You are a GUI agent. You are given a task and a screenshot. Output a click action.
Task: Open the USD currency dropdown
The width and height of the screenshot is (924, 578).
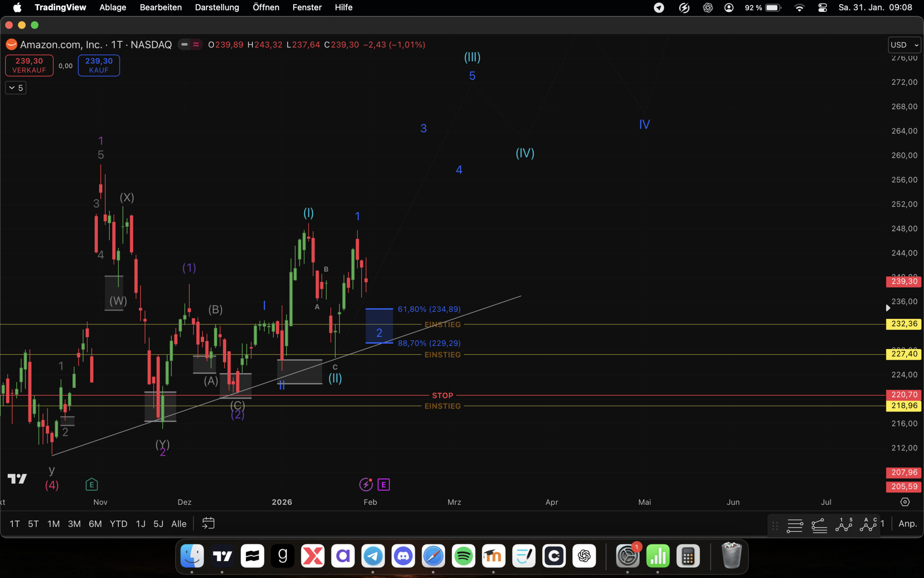click(x=904, y=45)
